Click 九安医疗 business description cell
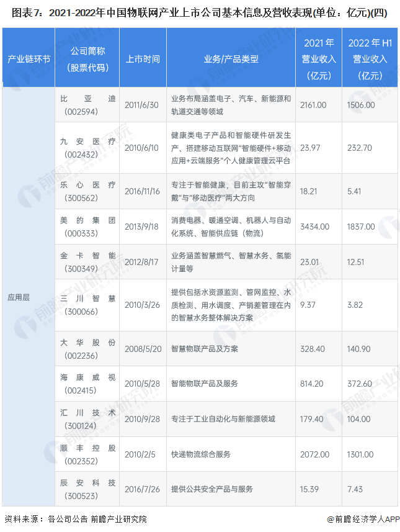 (231, 148)
